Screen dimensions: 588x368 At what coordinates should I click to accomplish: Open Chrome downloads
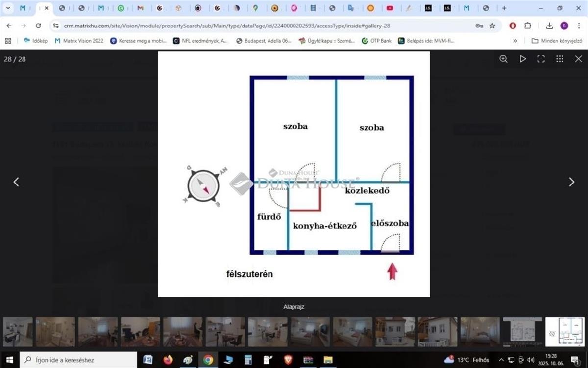tap(549, 26)
